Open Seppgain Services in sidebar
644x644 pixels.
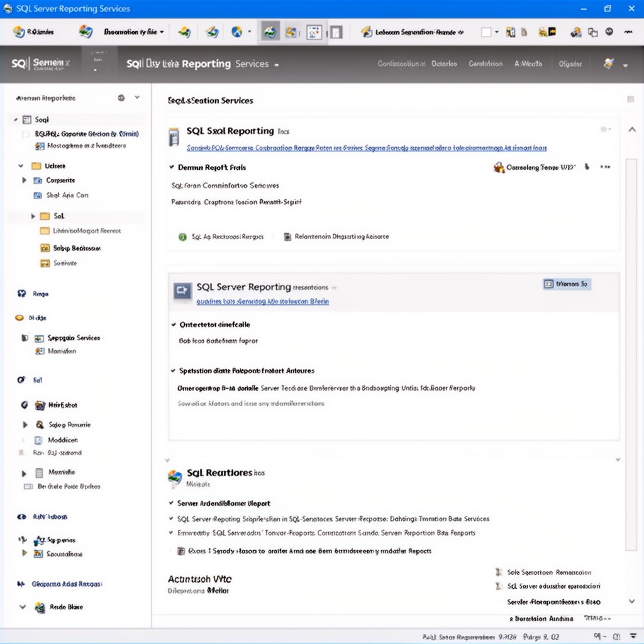coord(74,338)
